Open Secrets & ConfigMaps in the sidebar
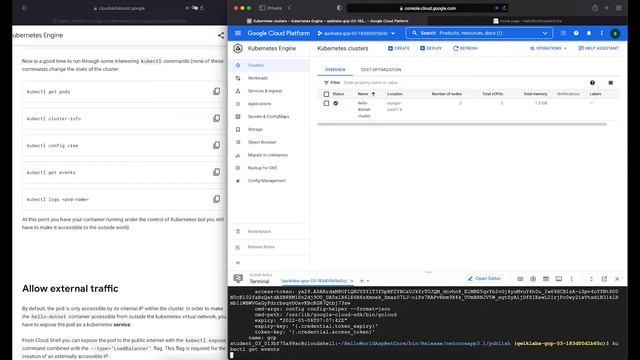640x360 pixels. click(x=269, y=116)
